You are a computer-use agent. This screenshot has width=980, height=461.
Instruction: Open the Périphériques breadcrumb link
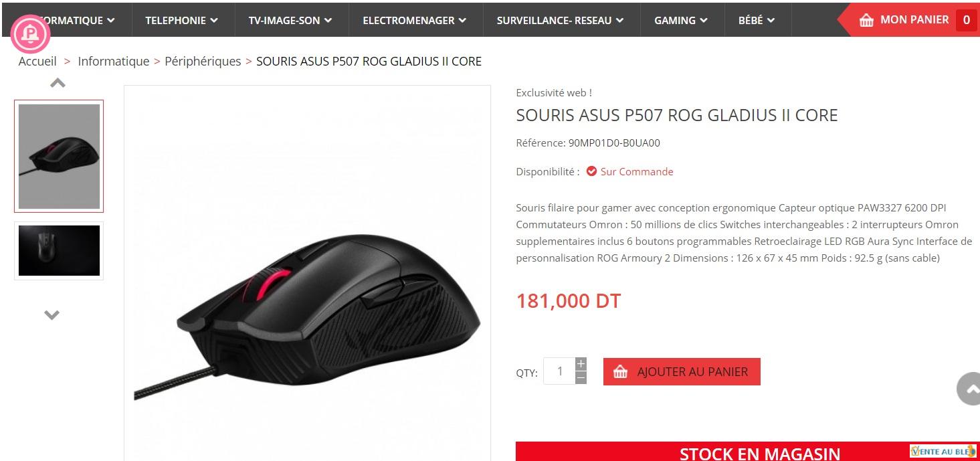click(x=203, y=61)
